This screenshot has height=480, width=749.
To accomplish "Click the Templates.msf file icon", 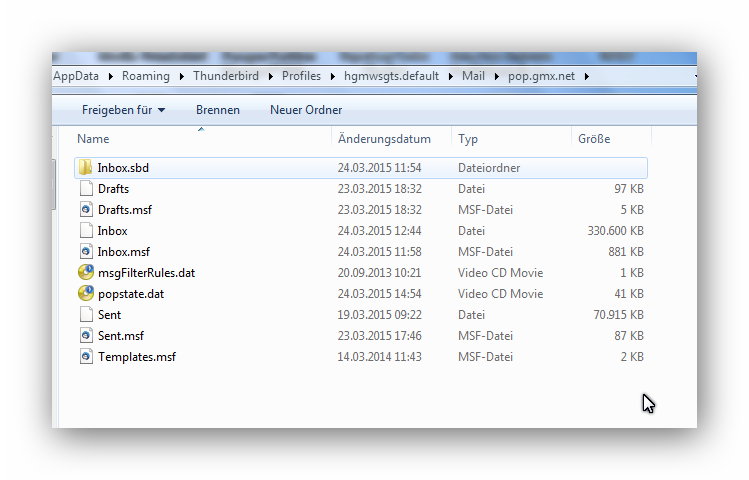I will pyautogui.click(x=86, y=356).
